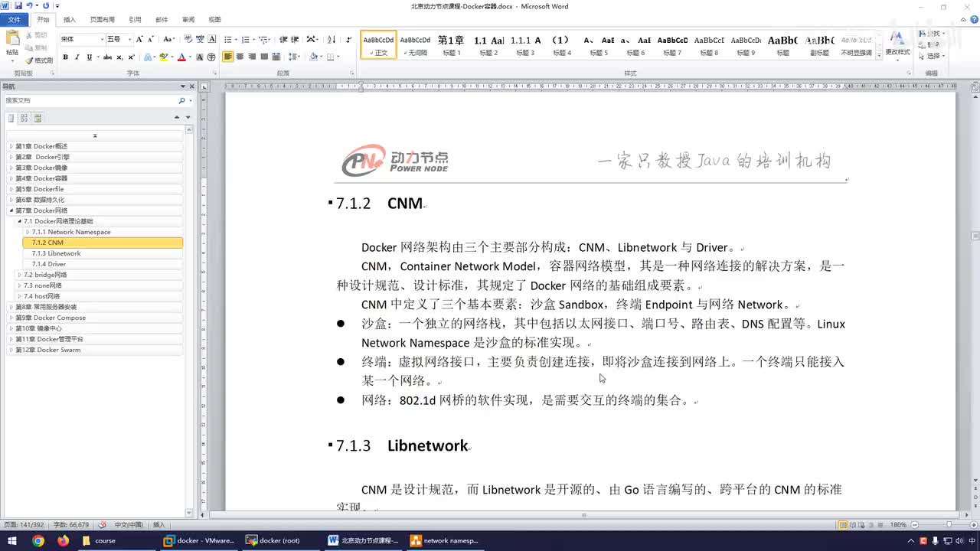This screenshot has width=980, height=551.
Task: Switch to the 审阅 (Review) tab
Action: (x=188, y=20)
